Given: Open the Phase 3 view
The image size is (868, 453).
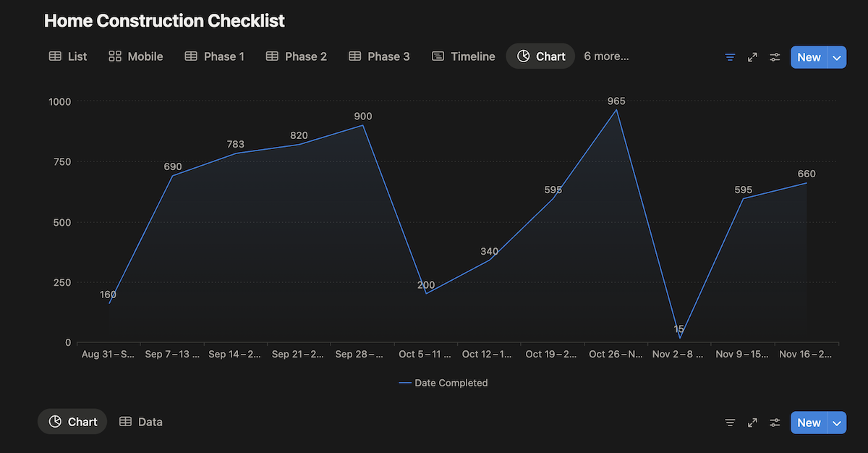Looking at the screenshot, I should click(379, 56).
